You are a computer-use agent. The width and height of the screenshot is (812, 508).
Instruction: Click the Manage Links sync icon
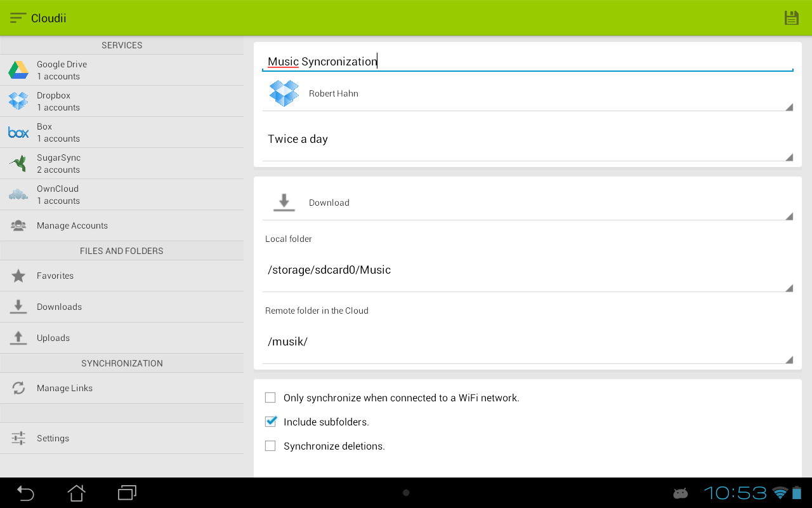coord(18,388)
